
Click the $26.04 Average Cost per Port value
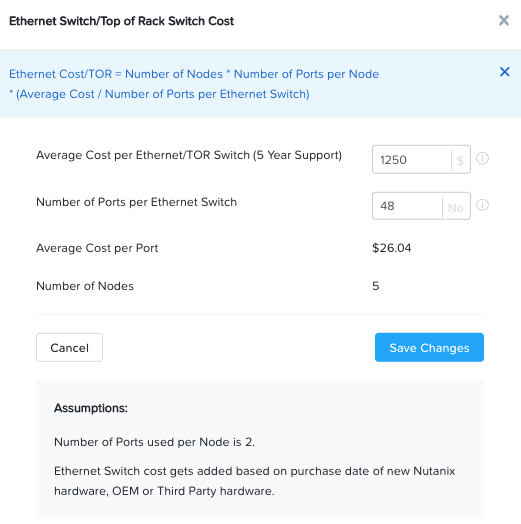click(x=392, y=248)
